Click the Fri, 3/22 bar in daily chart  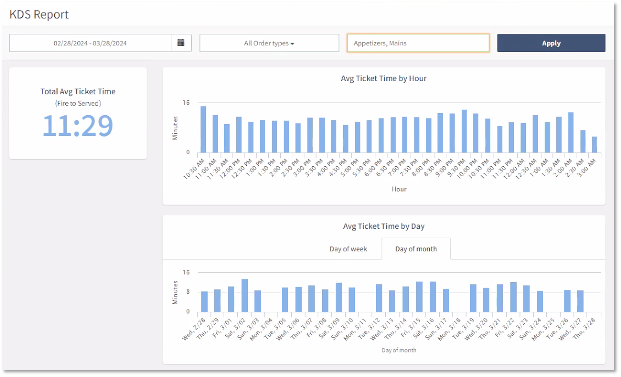point(513,297)
